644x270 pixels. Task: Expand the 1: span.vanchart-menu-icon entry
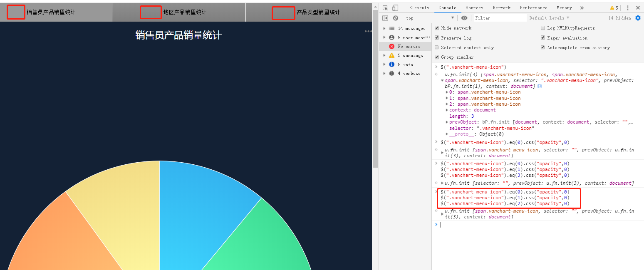pos(447,98)
